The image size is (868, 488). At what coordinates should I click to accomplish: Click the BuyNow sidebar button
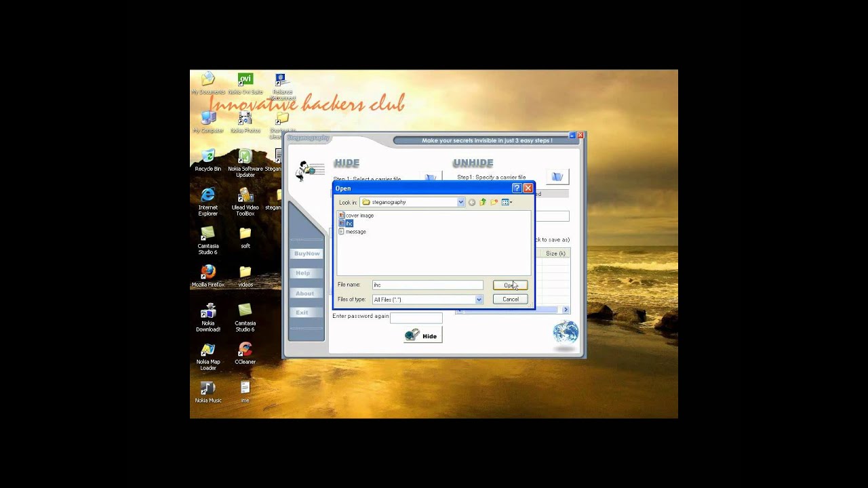pos(307,253)
